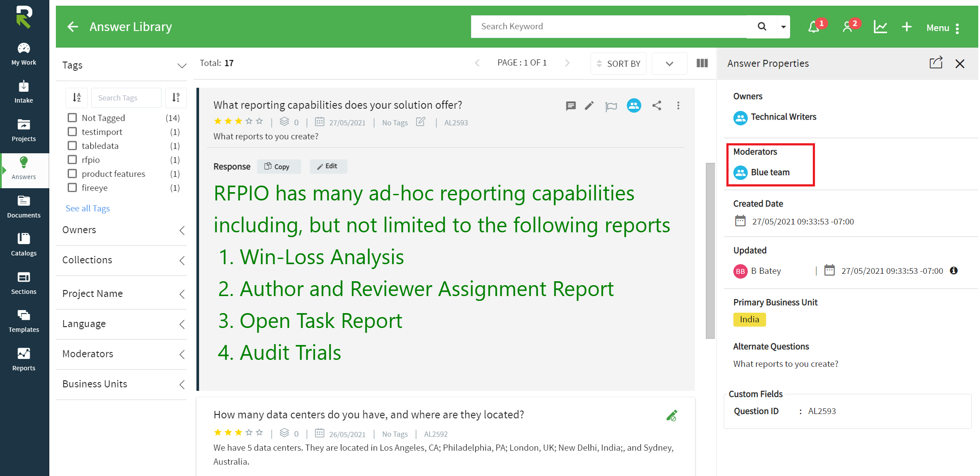
Task: Open the user requests icon with badge 2
Action: coord(847,27)
